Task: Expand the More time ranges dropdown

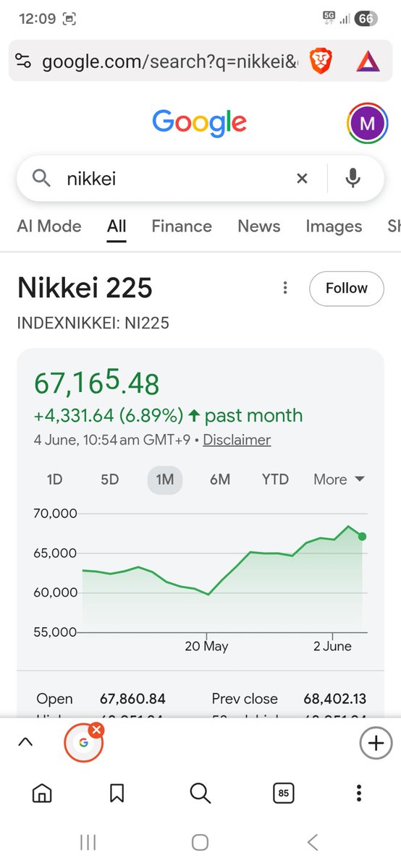Action: coord(339,480)
